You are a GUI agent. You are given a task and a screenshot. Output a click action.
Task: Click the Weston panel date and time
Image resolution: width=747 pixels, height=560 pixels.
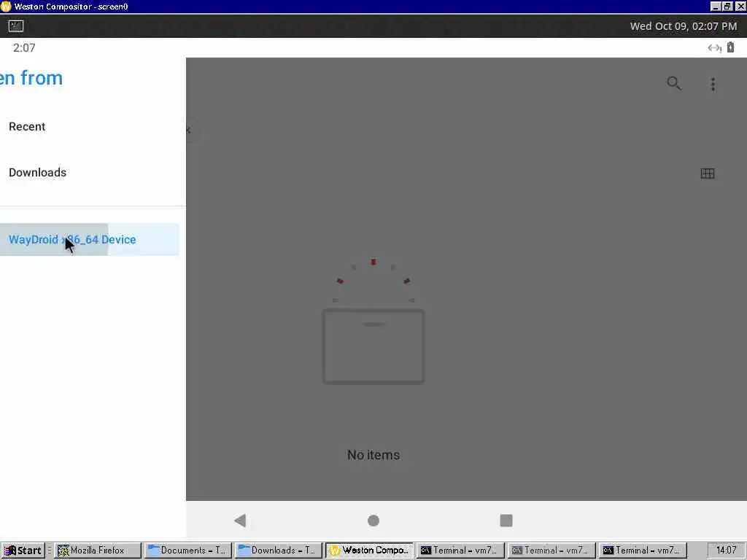tap(683, 26)
